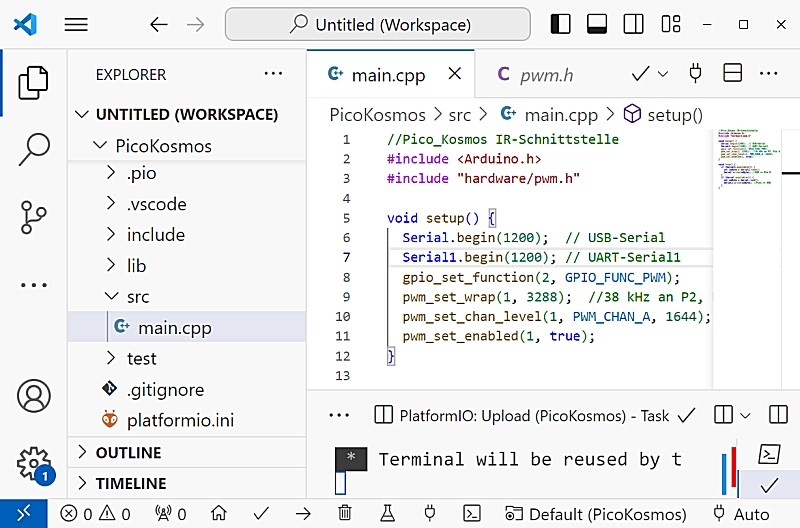
Task: Toggle the secondary side bar layout button
Action: (x=632, y=24)
